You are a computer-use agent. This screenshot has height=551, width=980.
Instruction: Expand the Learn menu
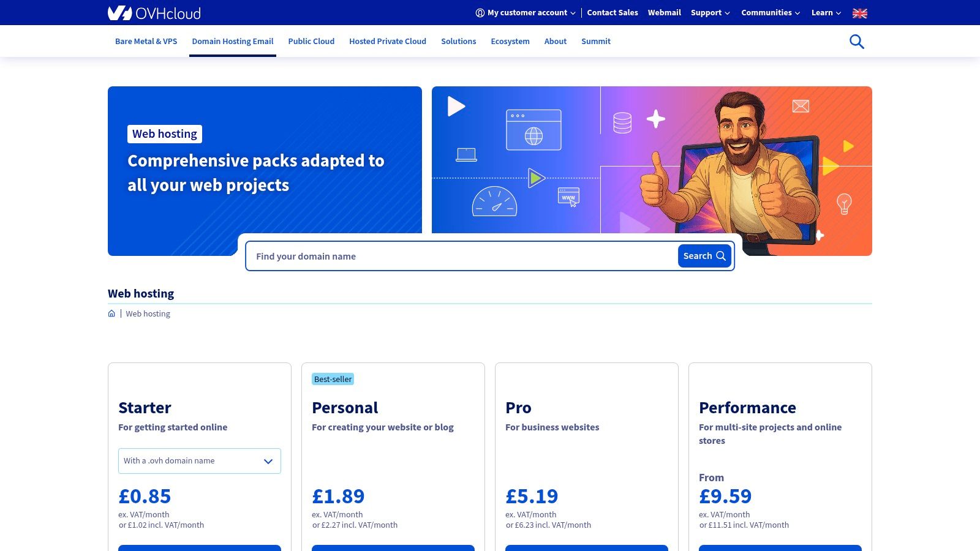click(x=826, y=13)
